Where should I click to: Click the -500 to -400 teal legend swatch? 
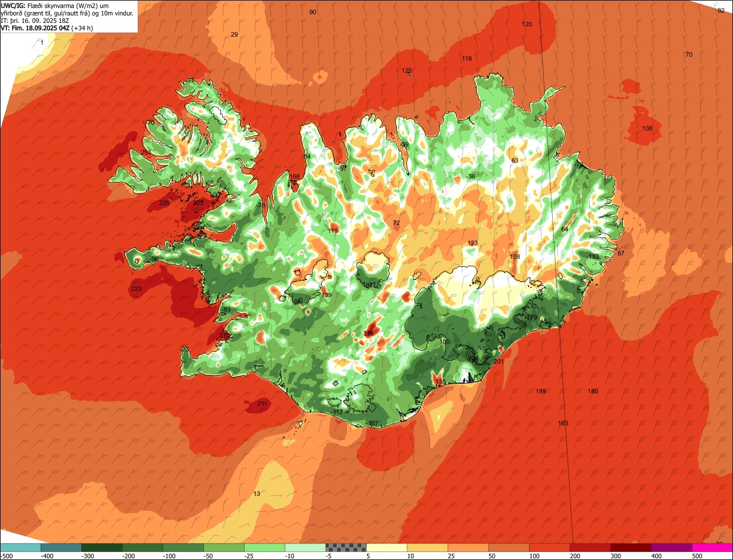coord(20,547)
